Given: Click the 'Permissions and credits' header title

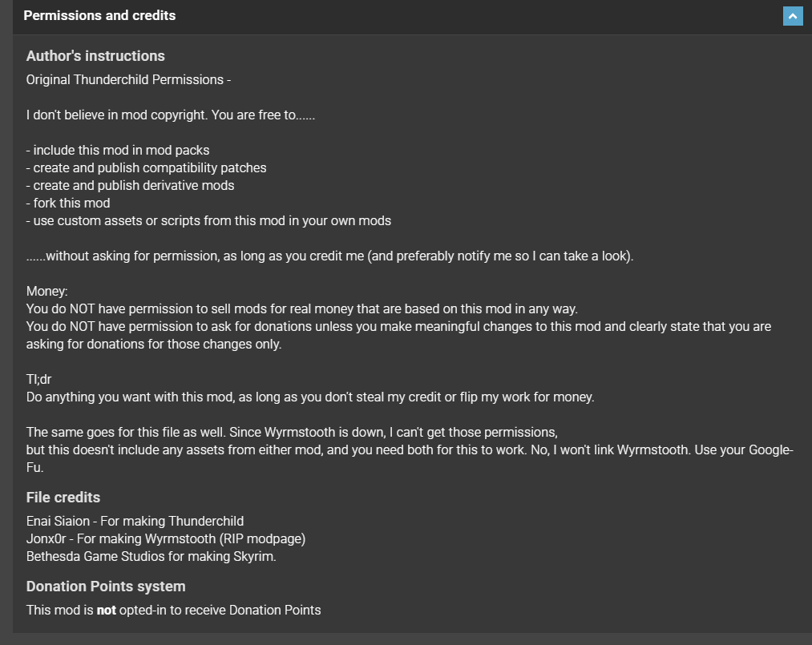Looking at the screenshot, I should [x=99, y=16].
